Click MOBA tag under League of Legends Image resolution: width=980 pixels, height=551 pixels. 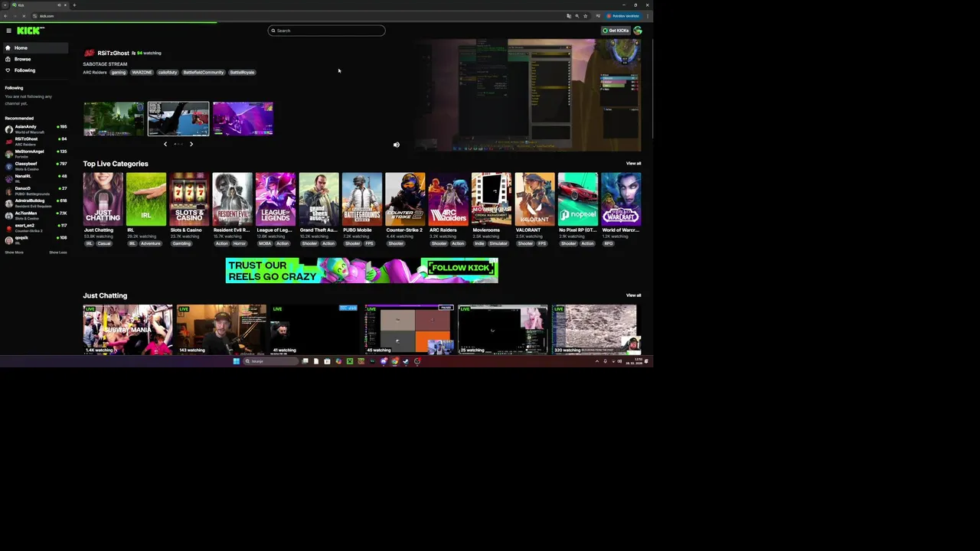[265, 243]
